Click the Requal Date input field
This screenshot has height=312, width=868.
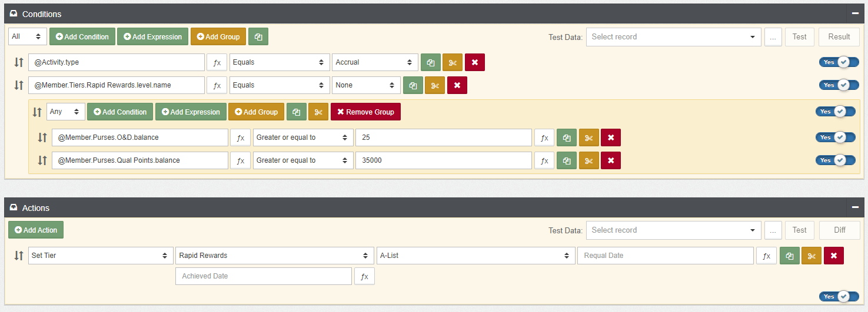pos(665,256)
